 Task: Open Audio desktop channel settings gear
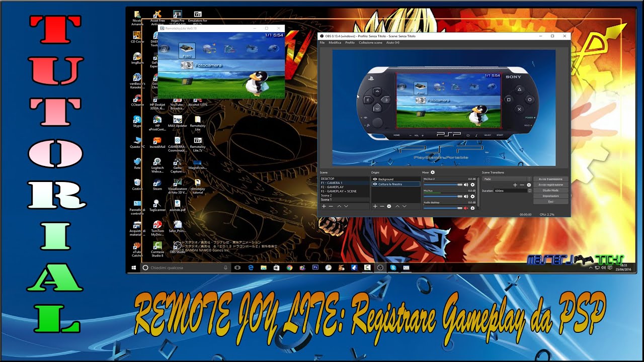coord(472,208)
